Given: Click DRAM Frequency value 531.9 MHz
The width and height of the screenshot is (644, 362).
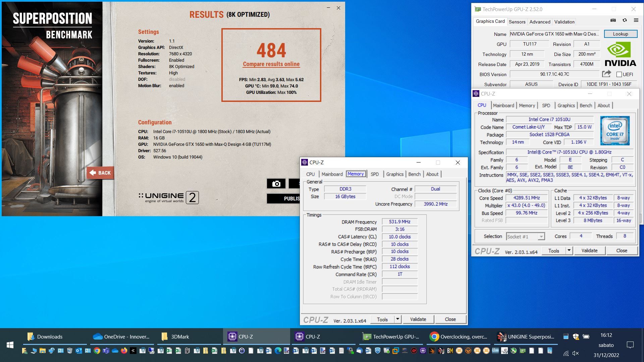Looking at the screenshot, I should 399,222.
